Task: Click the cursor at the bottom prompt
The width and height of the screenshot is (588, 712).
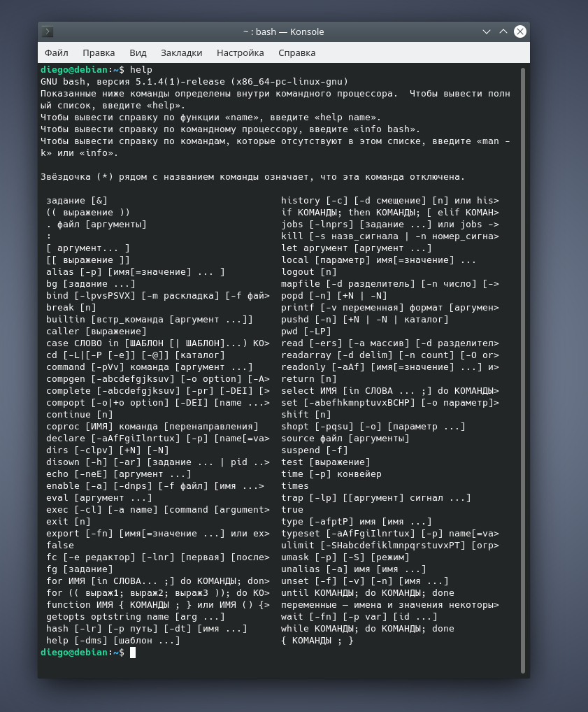Action: tap(133, 653)
